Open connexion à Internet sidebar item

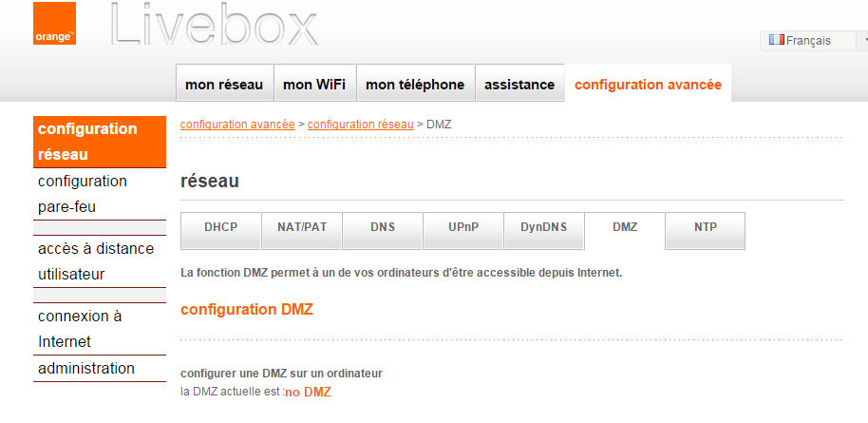click(80, 328)
